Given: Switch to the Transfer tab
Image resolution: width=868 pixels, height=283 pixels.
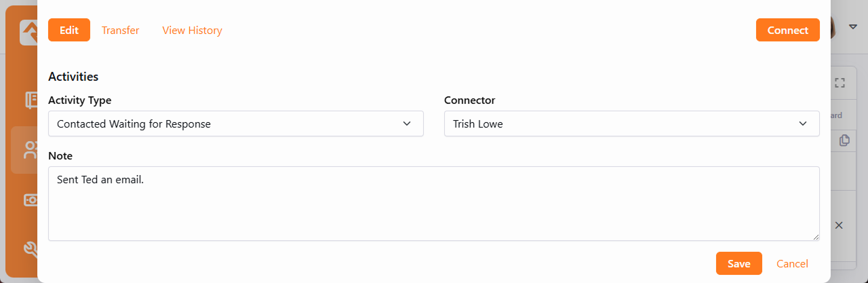Looking at the screenshot, I should point(121,30).
